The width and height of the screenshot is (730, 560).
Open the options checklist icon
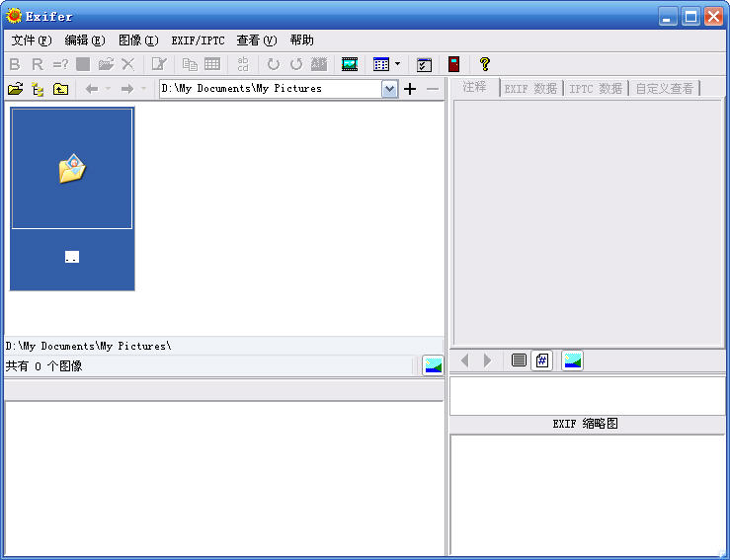tap(424, 64)
